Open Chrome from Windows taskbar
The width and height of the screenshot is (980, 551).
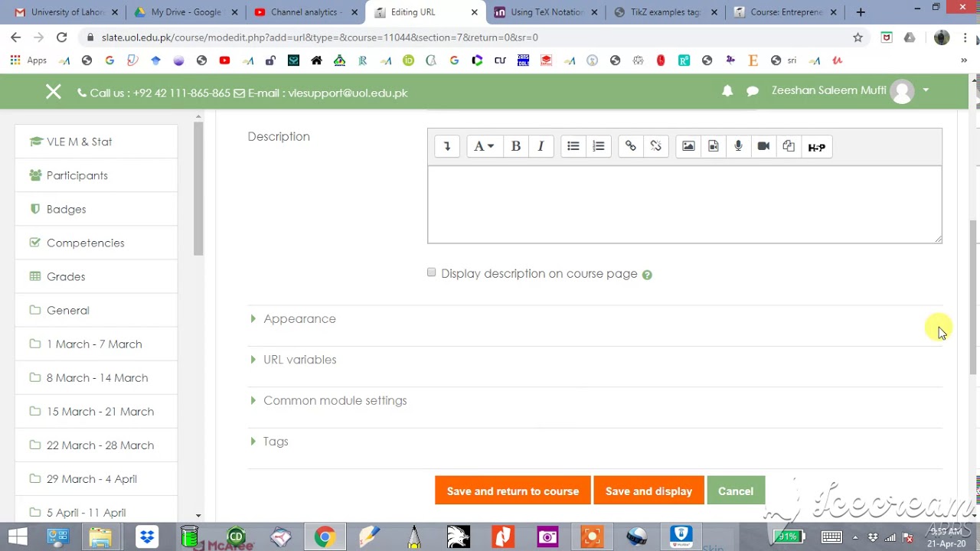coord(325,536)
